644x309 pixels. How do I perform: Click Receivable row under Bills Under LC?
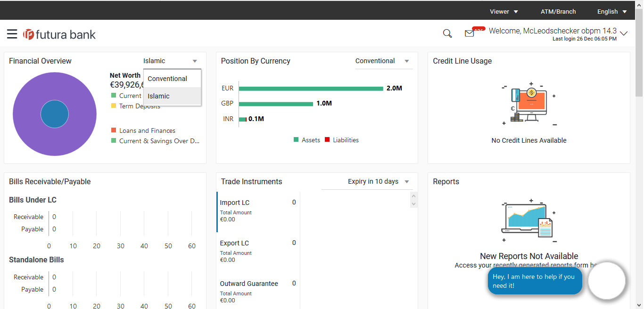coord(29,217)
